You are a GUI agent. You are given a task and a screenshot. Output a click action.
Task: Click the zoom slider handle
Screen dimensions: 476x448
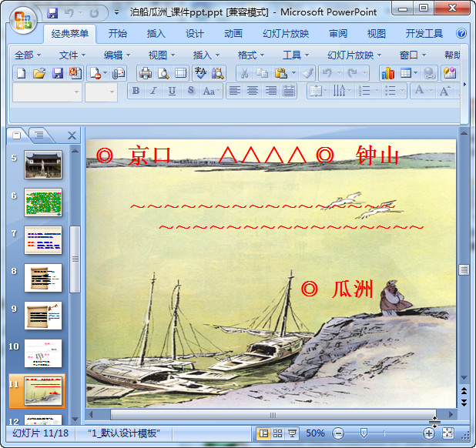pyautogui.click(x=364, y=433)
